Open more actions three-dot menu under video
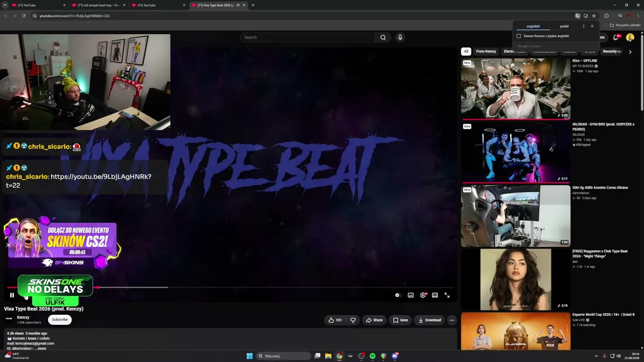Screen dimensions: 644x362 click(452, 320)
